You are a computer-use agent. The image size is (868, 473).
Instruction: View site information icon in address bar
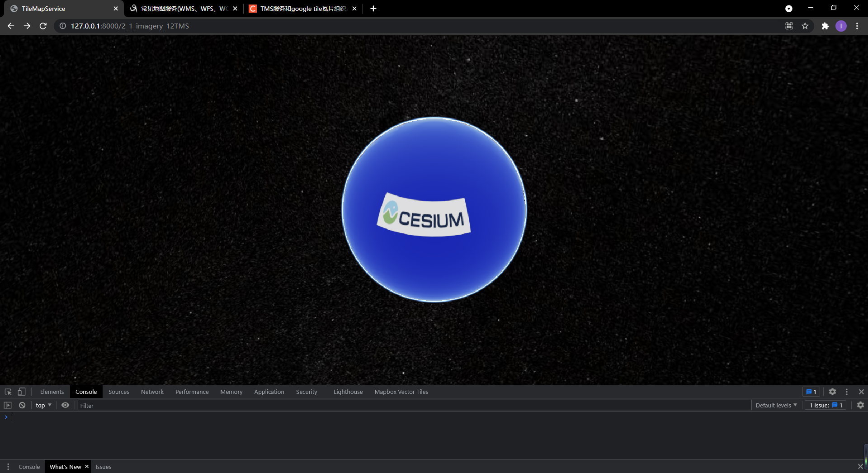63,26
